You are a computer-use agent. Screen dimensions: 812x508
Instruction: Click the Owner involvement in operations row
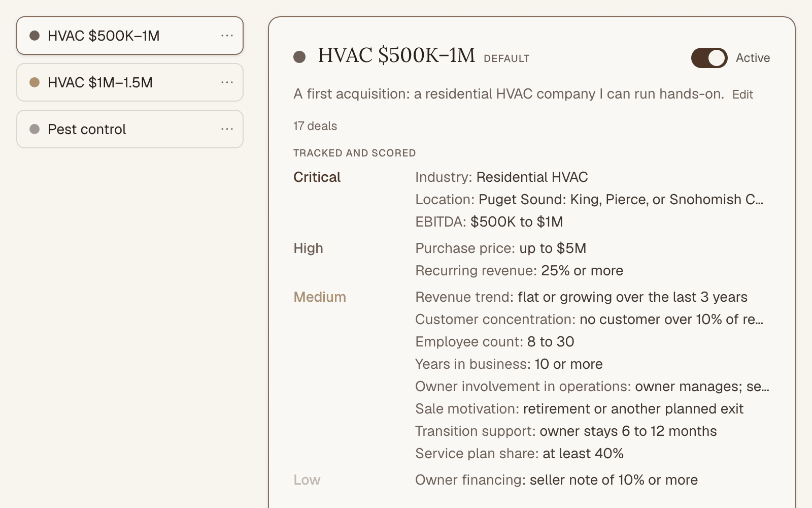coord(592,387)
